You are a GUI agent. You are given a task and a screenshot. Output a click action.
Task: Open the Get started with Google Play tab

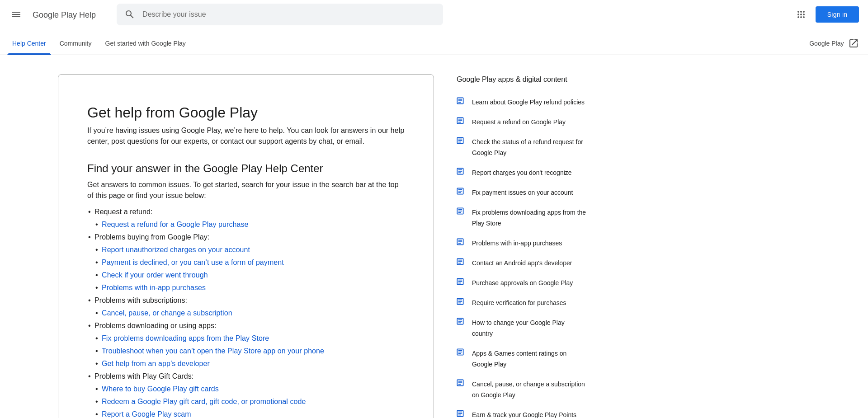pos(145,43)
